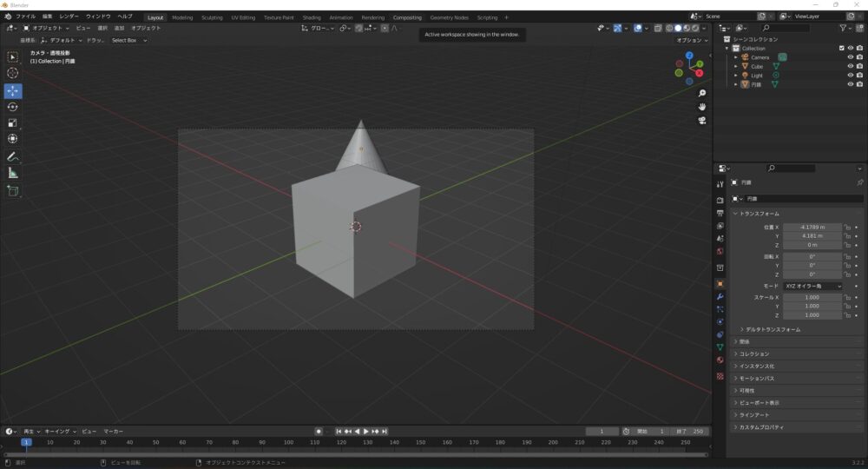
Task: Open the ウィンドウ menu
Action: 98,17
